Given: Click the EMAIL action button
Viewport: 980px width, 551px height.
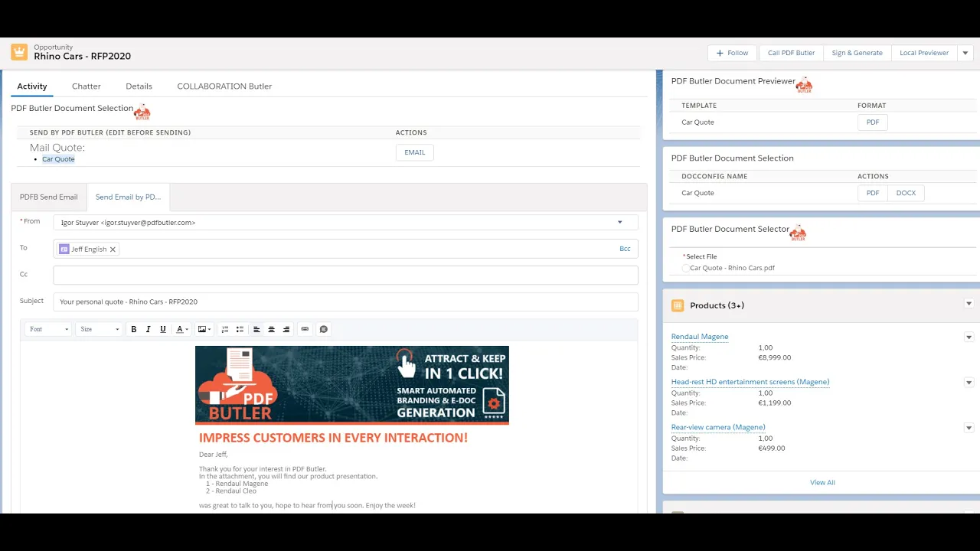Looking at the screenshot, I should (415, 152).
